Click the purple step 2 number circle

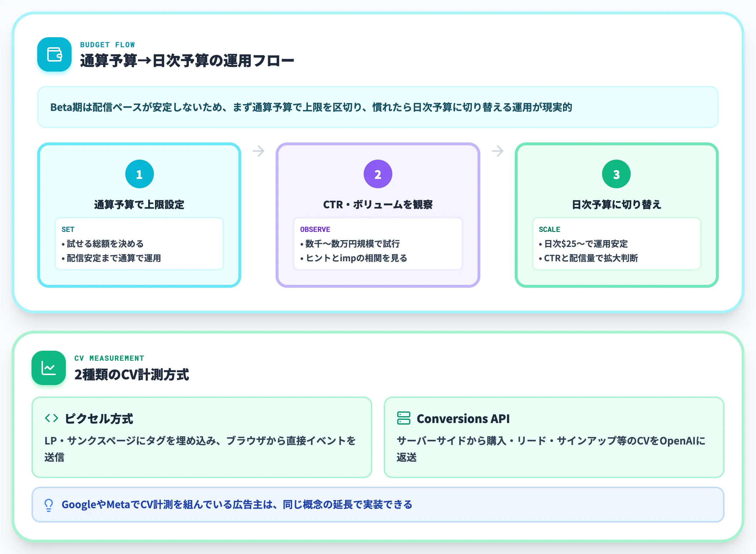coord(378,174)
